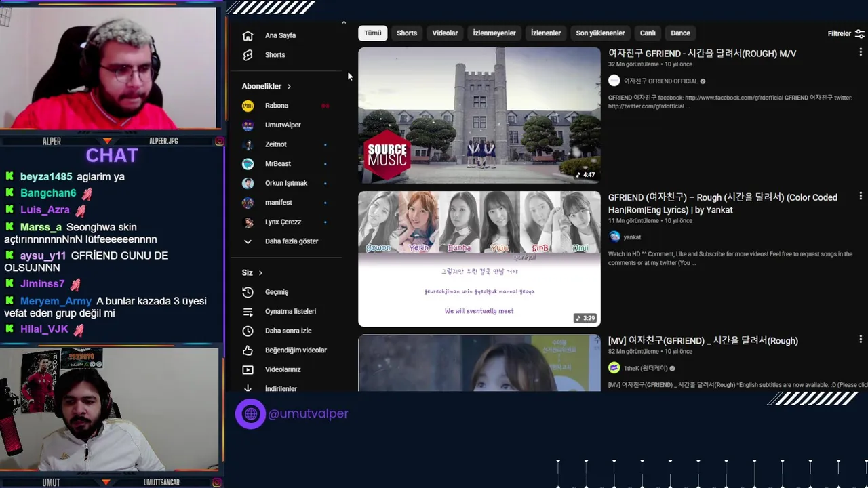
Task: Click chat username Hilal_VJK
Action: tap(44, 329)
